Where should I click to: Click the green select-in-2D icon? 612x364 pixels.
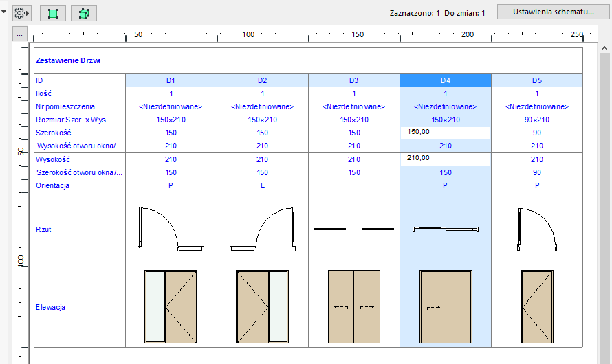point(53,14)
